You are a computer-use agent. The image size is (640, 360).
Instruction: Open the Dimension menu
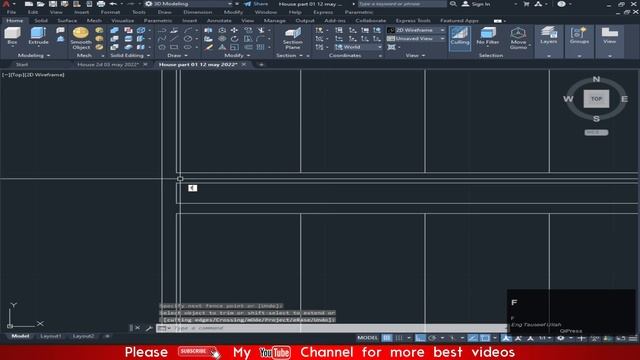tap(198, 12)
